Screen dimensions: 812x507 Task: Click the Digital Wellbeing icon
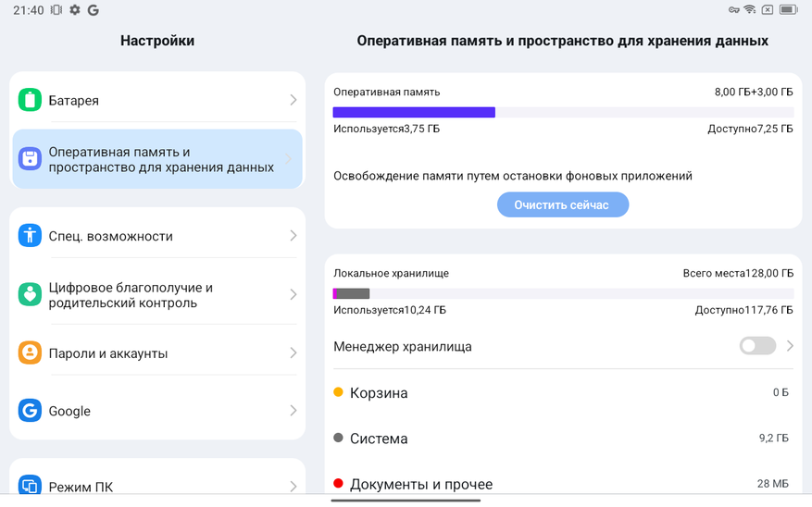pyautogui.click(x=30, y=295)
